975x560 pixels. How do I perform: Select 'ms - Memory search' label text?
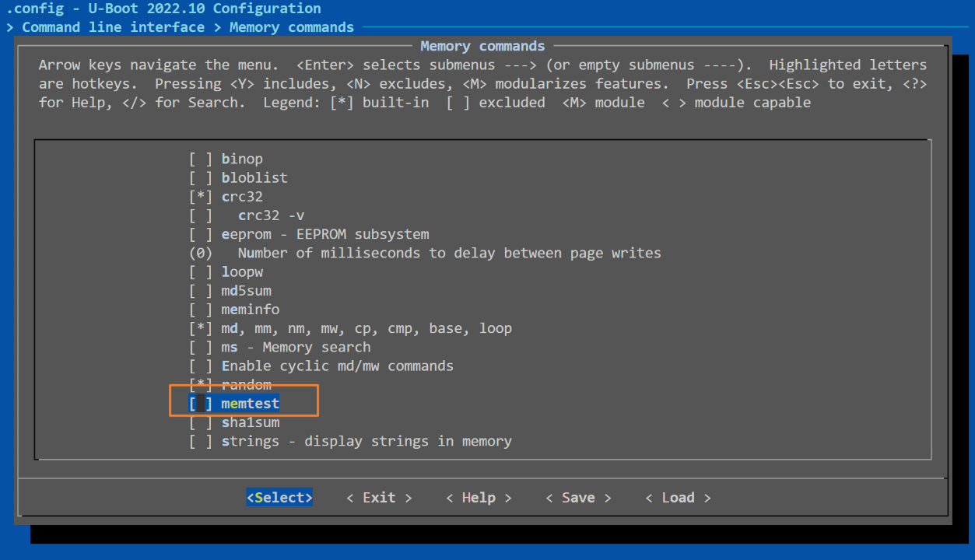pos(296,347)
